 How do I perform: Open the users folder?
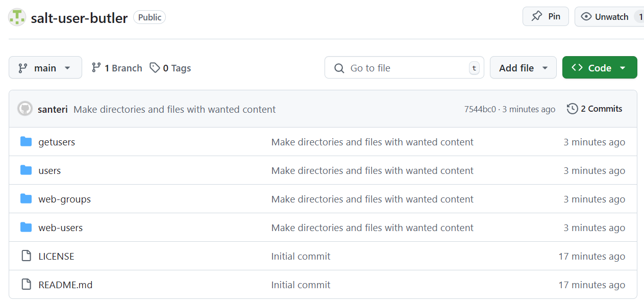(x=49, y=170)
